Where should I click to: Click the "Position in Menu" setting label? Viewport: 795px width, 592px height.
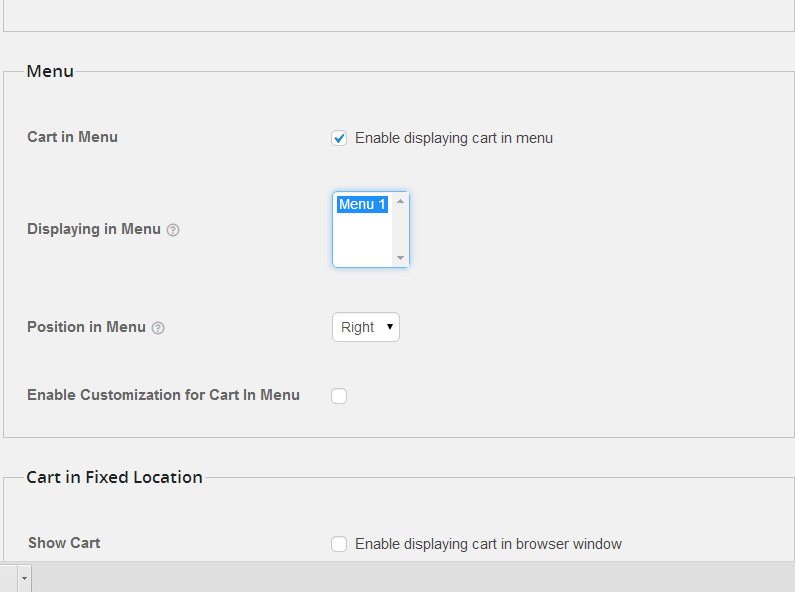[86, 327]
